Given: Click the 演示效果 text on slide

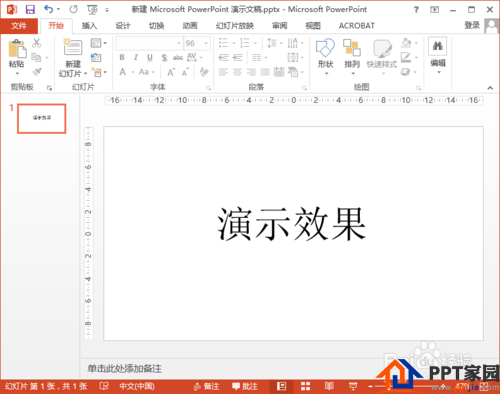Looking at the screenshot, I should point(292,224).
